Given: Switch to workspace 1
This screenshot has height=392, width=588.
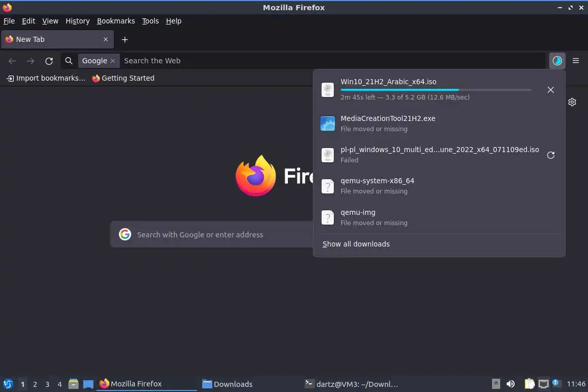Looking at the screenshot, I should click(22, 384).
